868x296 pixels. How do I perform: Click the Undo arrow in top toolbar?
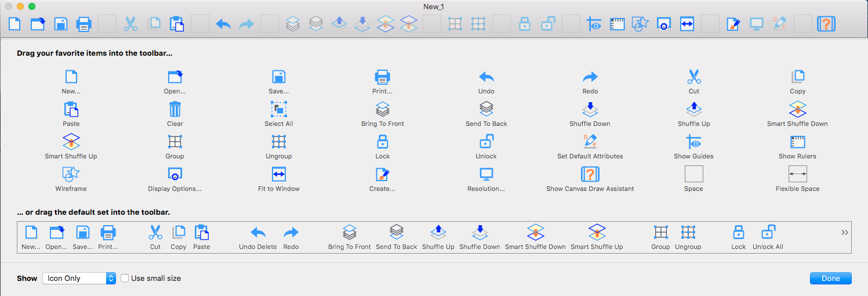(223, 24)
